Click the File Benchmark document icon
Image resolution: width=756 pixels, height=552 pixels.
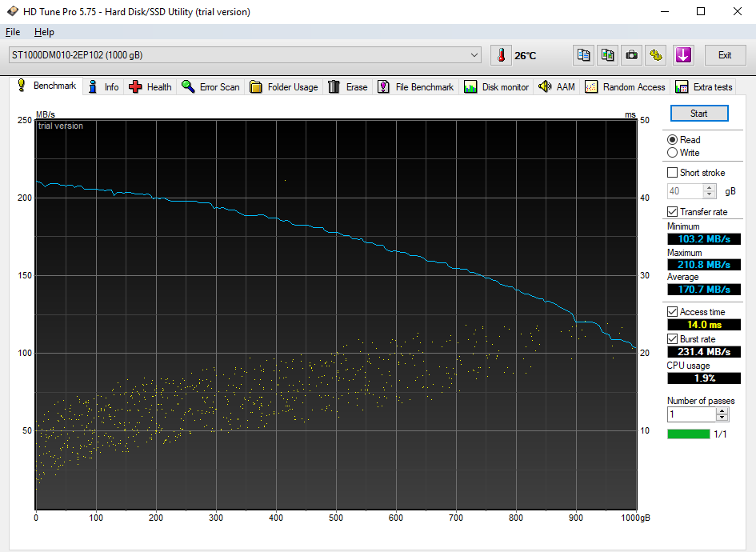tap(383, 86)
